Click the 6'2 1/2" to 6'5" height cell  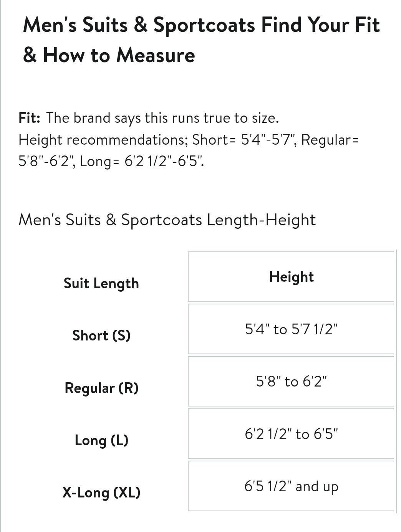pyautogui.click(x=291, y=434)
